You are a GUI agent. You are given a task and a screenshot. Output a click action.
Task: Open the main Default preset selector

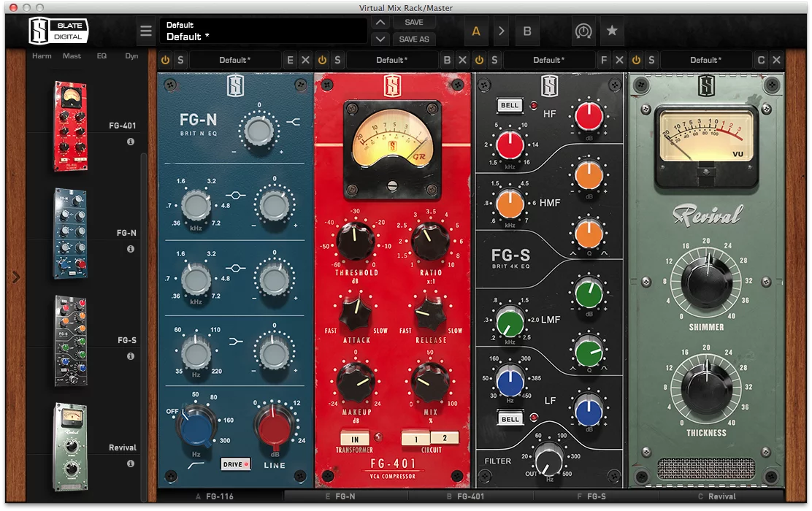pyautogui.click(x=265, y=31)
